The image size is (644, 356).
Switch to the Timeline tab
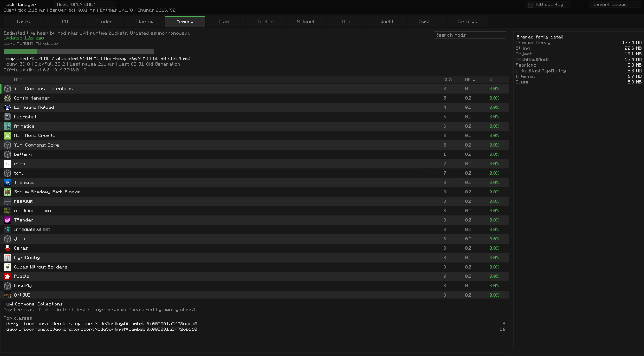point(266,22)
